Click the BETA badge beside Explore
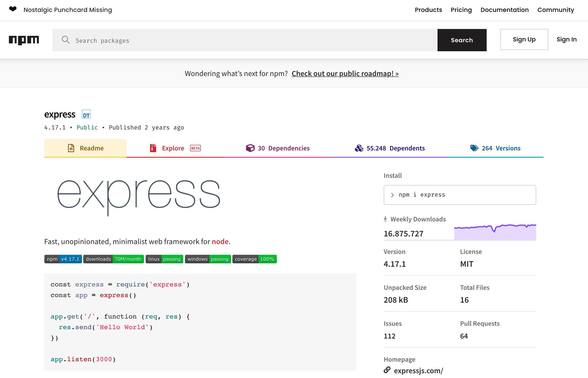The height and width of the screenshot is (378, 588). pos(195,148)
